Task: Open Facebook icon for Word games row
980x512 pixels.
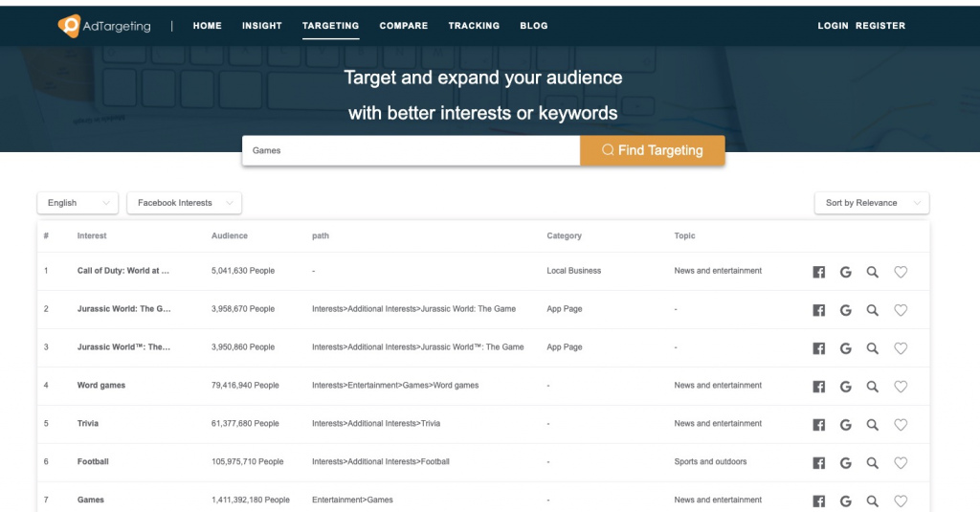Action: (819, 387)
